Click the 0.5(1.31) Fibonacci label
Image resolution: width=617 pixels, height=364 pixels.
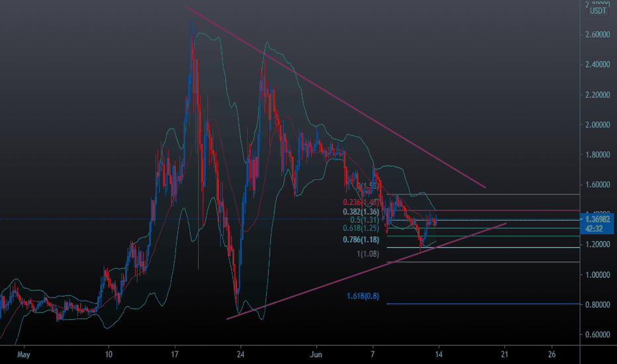tap(364, 220)
